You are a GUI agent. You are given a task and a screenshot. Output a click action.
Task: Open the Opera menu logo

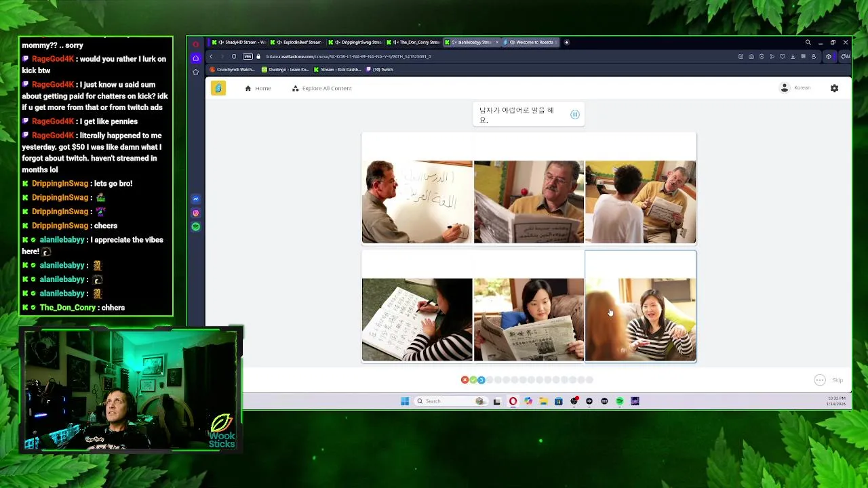196,44
